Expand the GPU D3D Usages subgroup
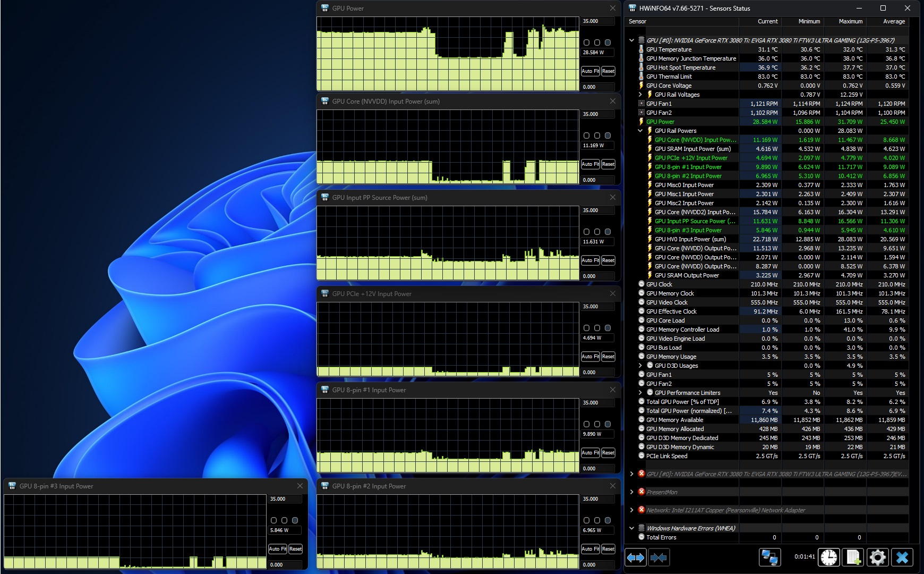The width and height of the screenshot is (924, 574). pos(640,366)
